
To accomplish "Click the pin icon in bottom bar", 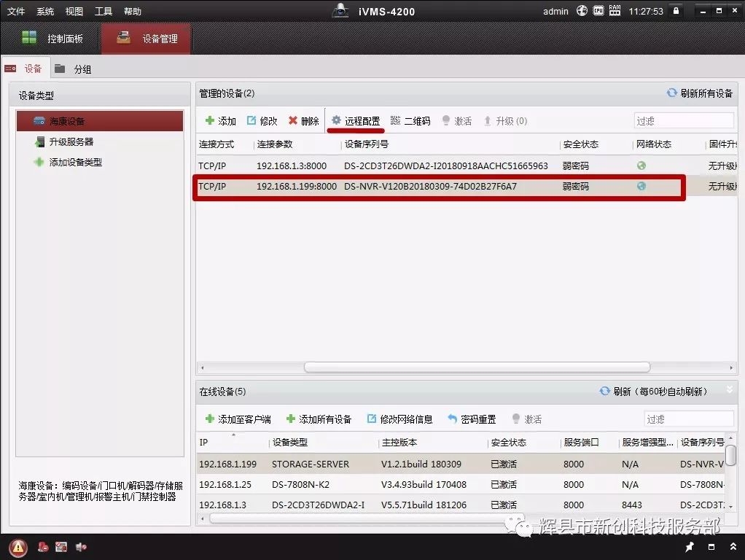I will [x=690, y=547].
